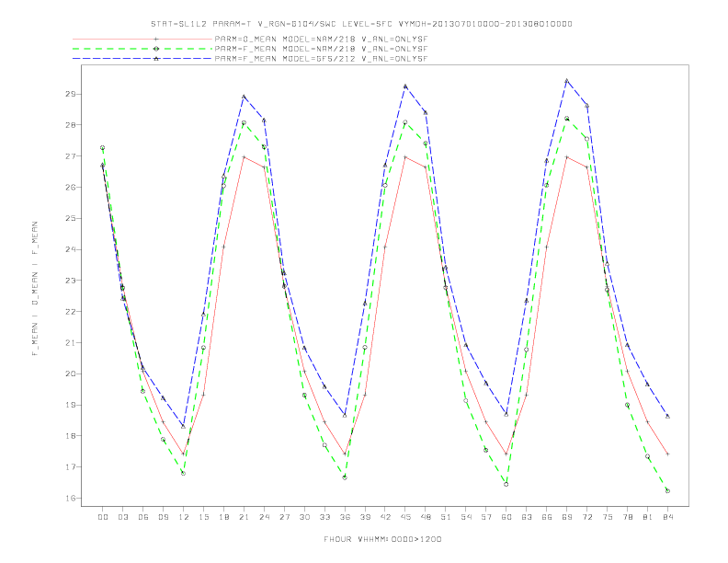This screenshot has height=563, width=728.
Task: Click the x-axis tick label 48
Action: tap(426, 517)
